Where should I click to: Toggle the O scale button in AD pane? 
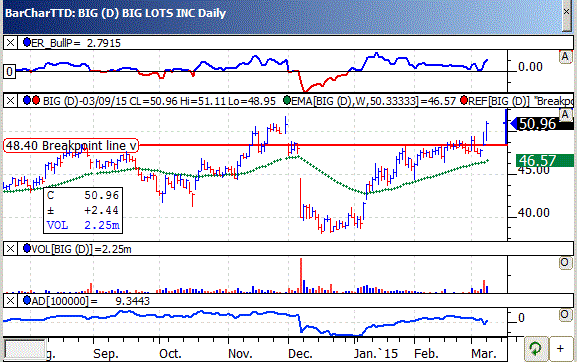pyautogui.click(x=565, y=315)
